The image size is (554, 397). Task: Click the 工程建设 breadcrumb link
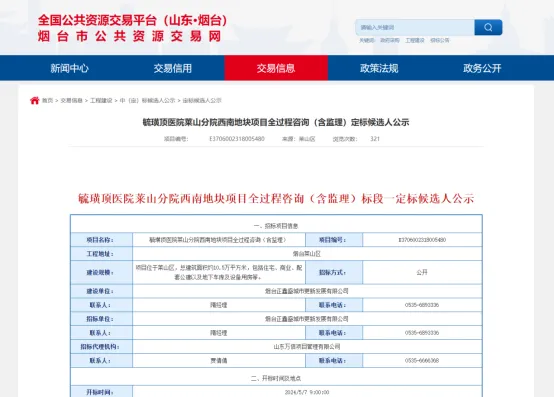tap(101, 101)
